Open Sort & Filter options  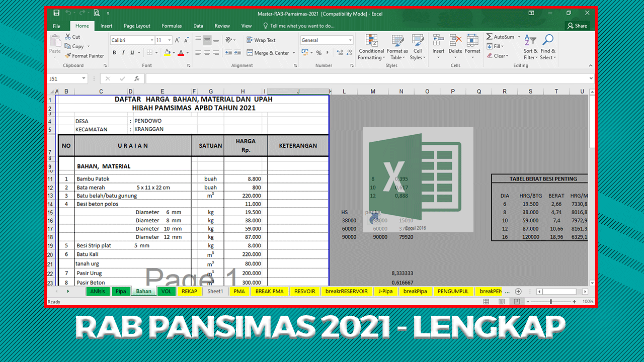point(530,48)
